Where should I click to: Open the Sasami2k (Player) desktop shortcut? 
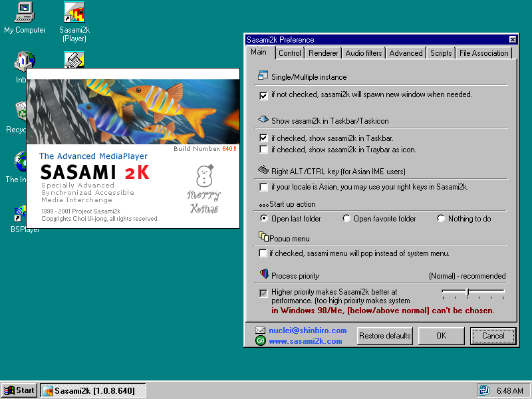74,12
